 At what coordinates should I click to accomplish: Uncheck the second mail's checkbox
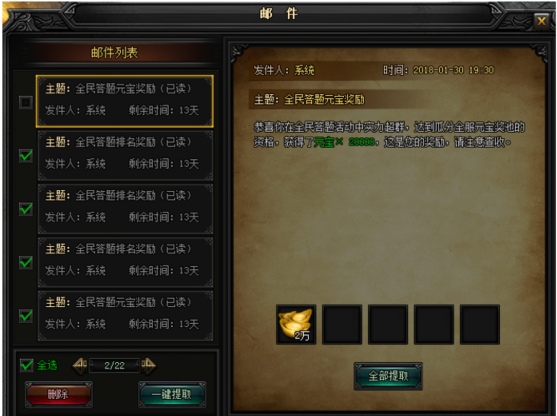(26, 156)
